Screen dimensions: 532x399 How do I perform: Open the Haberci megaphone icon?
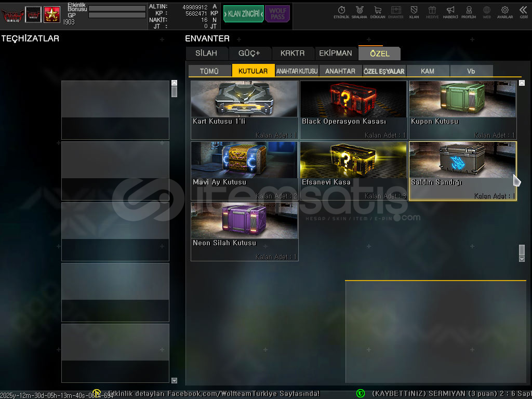[x=450, y=11]
